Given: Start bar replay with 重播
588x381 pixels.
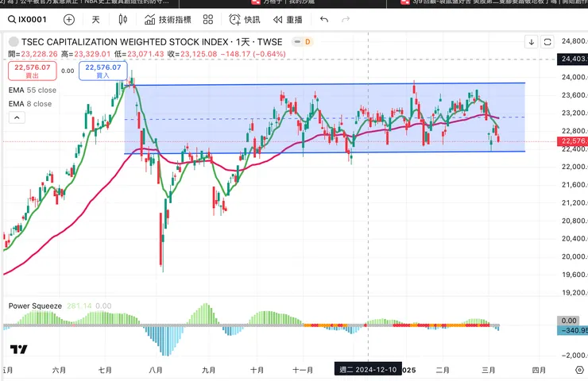Looking at the screenshot, I should click(288, 20).
